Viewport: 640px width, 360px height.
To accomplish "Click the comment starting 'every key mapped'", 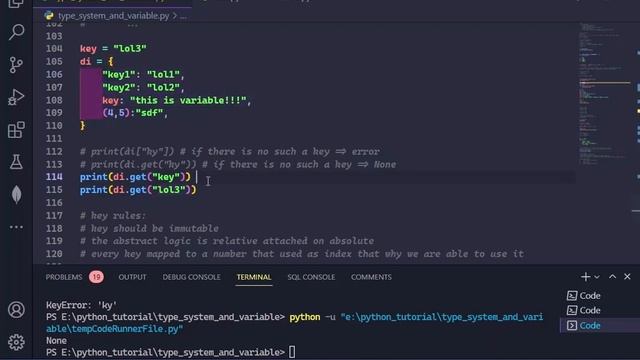I will coord(302,254).
